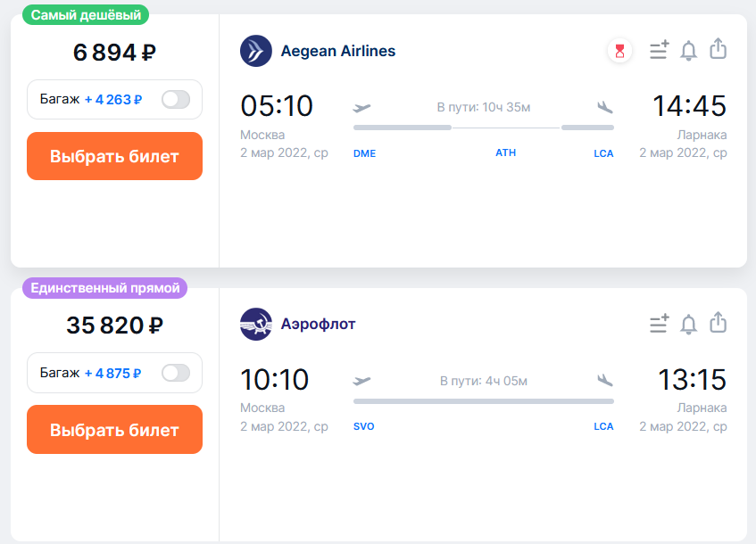This screenshot has width=756, height=544.
Task: Add Aegean Airlines ticket to comparison list
Action: click(x=659, y=50)
